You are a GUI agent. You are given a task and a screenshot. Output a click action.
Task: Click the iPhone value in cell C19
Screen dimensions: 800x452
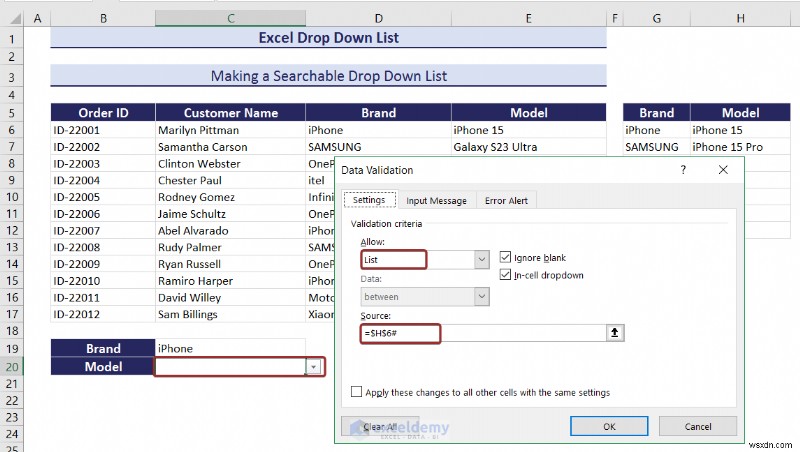[231, 348]
